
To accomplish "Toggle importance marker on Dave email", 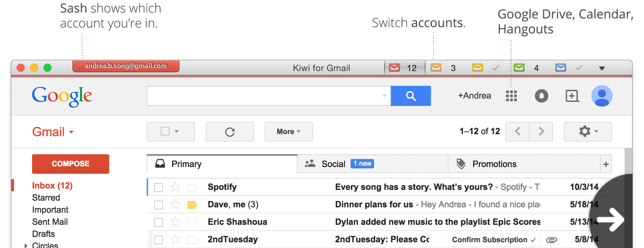I will (x=192, y=205).
